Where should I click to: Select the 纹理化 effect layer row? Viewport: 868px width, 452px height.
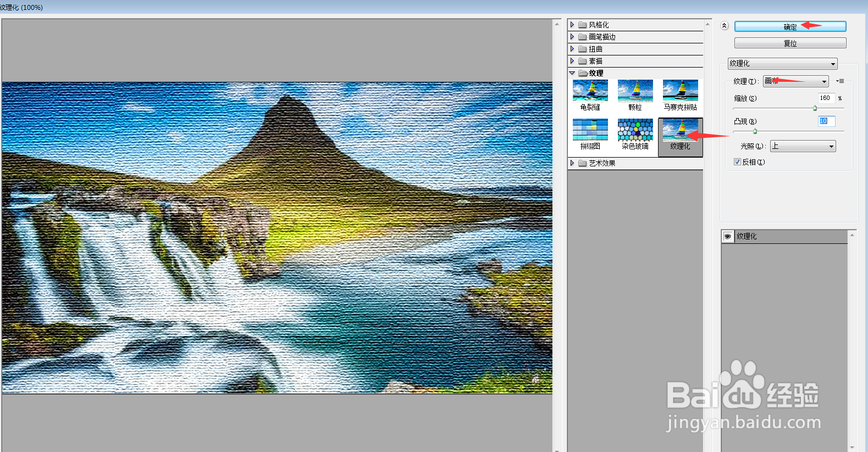coord(784,236)
